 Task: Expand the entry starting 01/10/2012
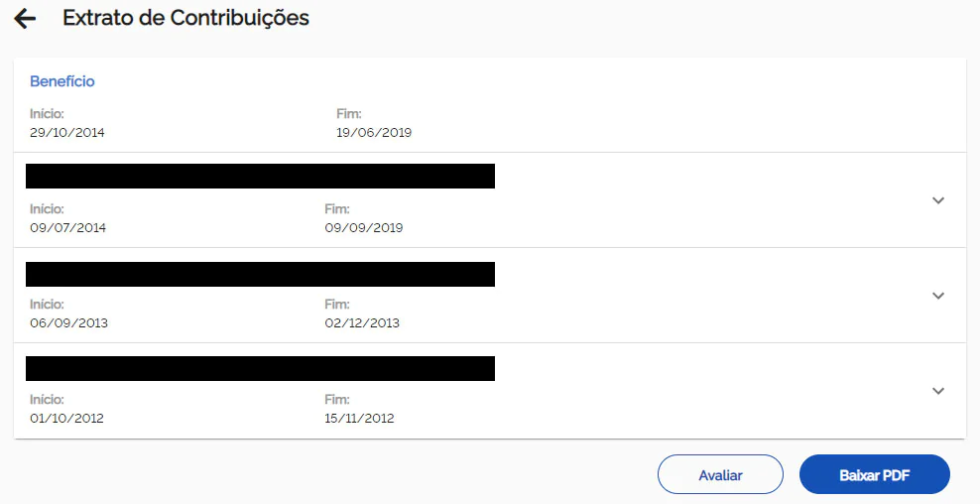(938, 391)
